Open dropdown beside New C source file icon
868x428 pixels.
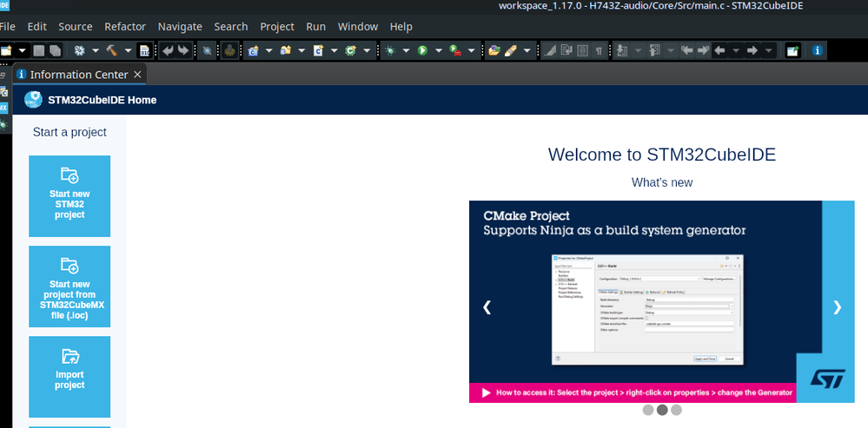(335, 51)
